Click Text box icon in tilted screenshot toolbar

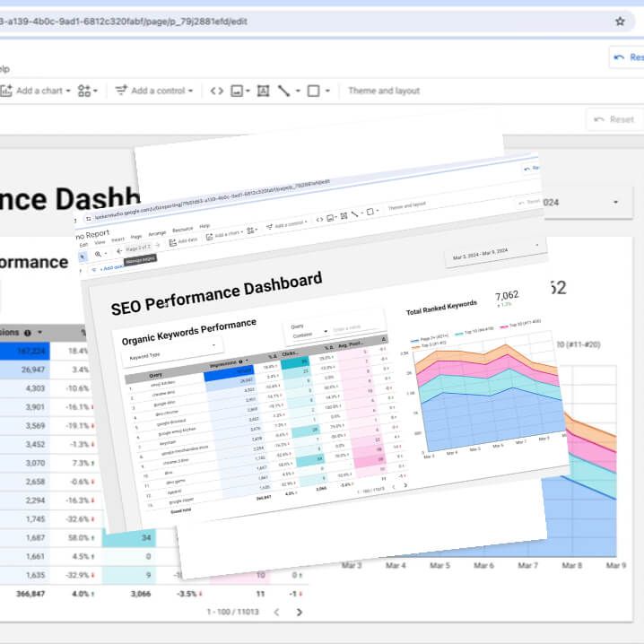[344, 216]
